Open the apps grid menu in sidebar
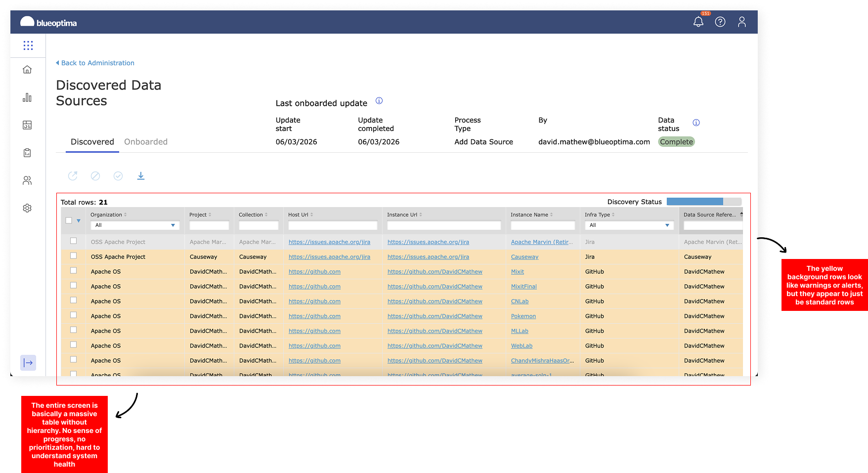The image size is (868, 473). pos(28,45)
